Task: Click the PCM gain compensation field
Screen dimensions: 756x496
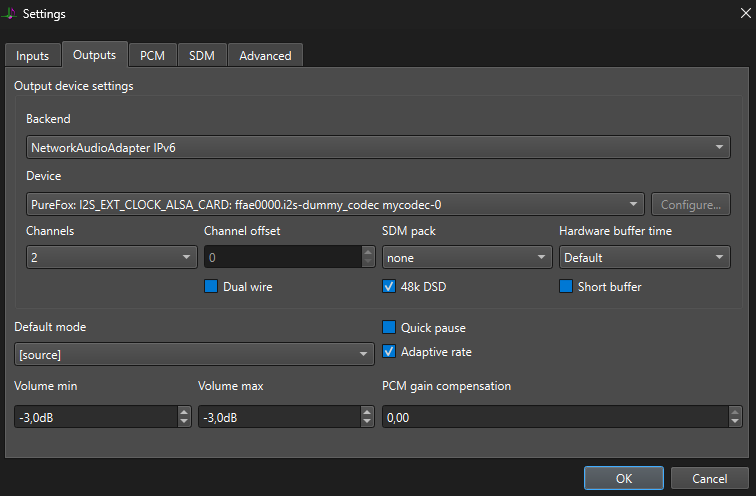Action: [x=554, y=417]
